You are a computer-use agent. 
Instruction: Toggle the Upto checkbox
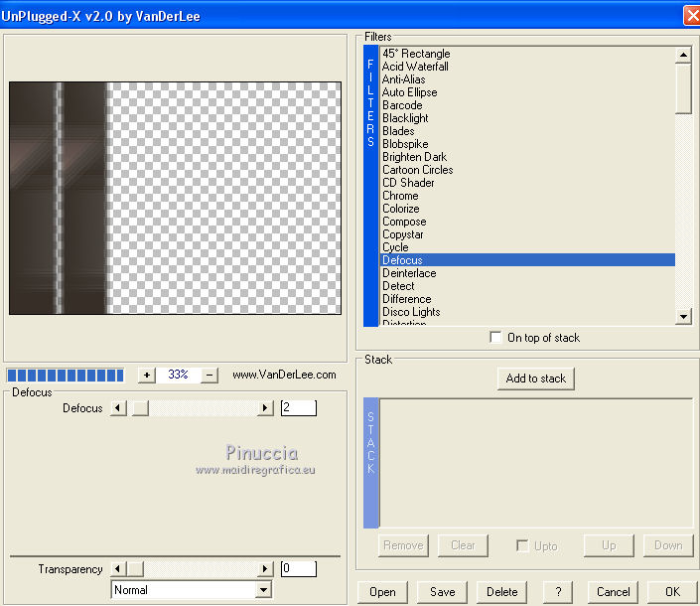pos(522,545)
